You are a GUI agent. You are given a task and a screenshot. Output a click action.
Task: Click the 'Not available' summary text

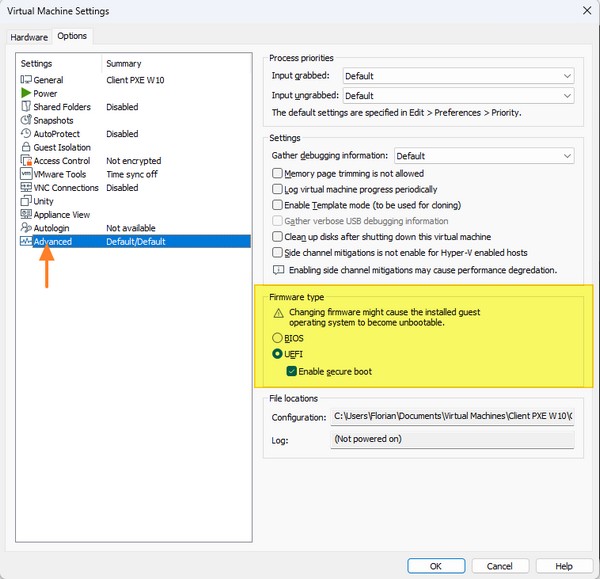(x=130, y=228)
